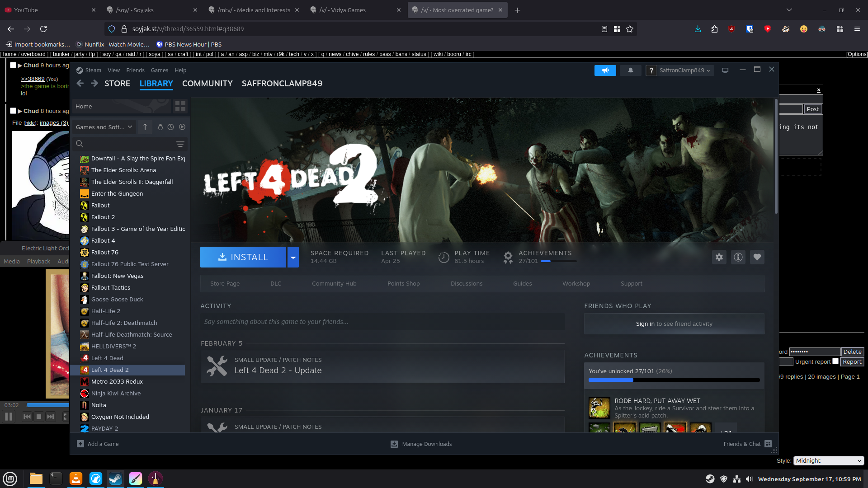The width and height of the screenshot is (868, 488).
Task: Open Midnight style dropdown
Action: tap(828, 460)
